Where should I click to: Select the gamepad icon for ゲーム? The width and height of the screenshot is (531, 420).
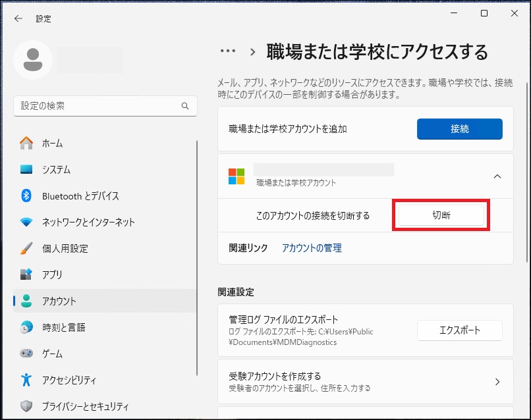click(26, 354)
